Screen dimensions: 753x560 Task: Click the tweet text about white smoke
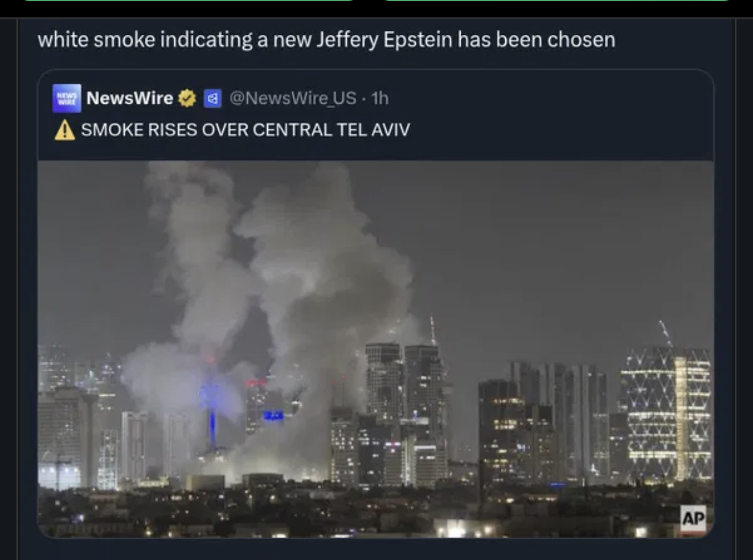point(326,39)
